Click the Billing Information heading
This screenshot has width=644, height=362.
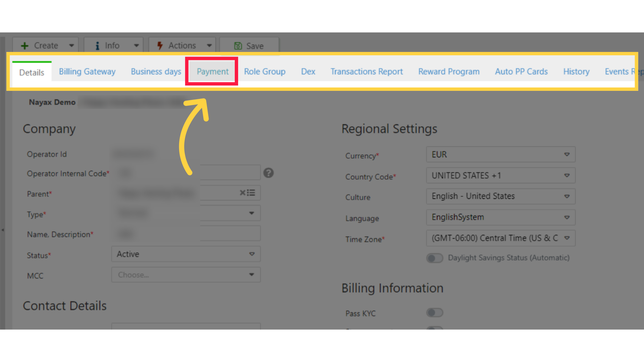pyautogui.click(x=392, y=288)
